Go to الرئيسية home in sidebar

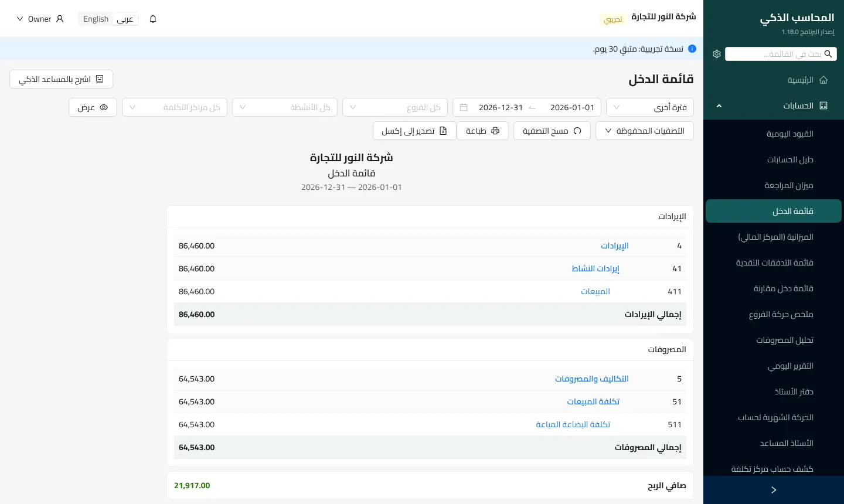[774, 80]
